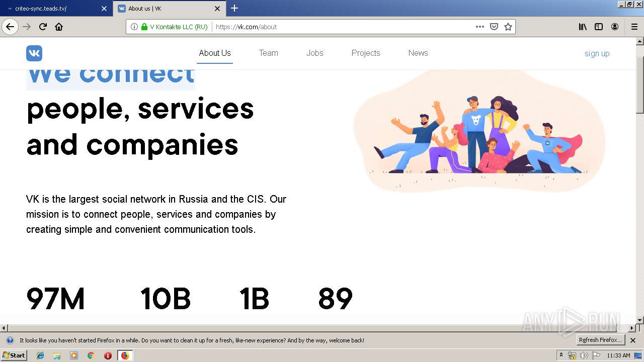Image resolution: width=644 pixels, height=362 pixels.
Task: Open File Explorer from taskbar
Action: (x=57, y=355)
